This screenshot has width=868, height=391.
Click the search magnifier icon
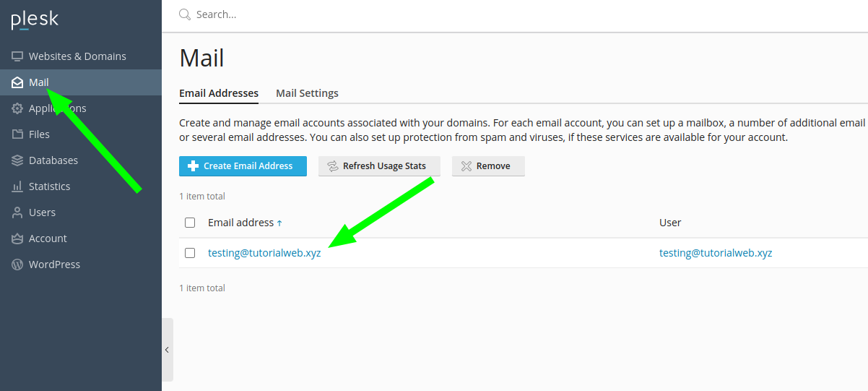point(185,14)
